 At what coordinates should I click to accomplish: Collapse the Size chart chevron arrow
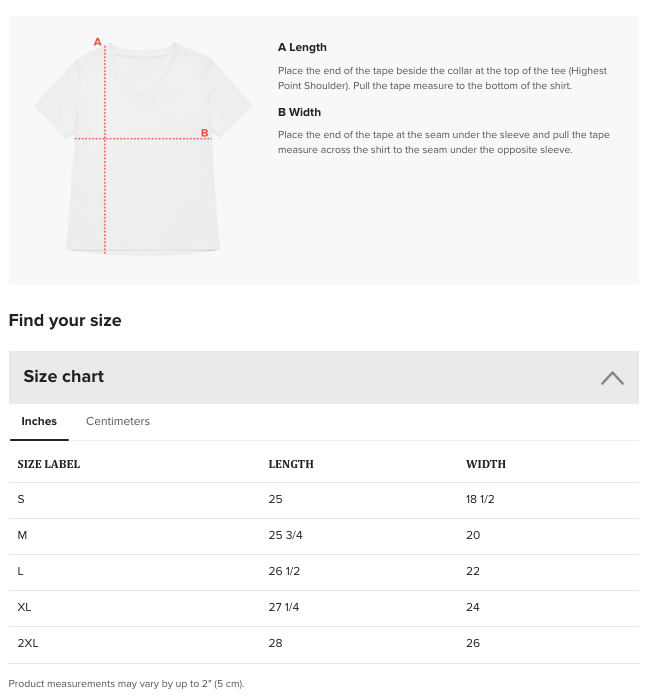[612, 378]
